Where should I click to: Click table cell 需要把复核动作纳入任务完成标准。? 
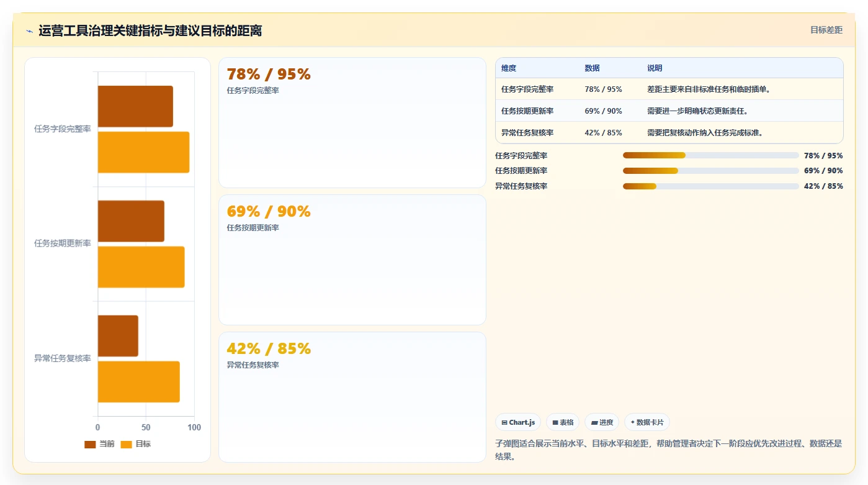705,133
